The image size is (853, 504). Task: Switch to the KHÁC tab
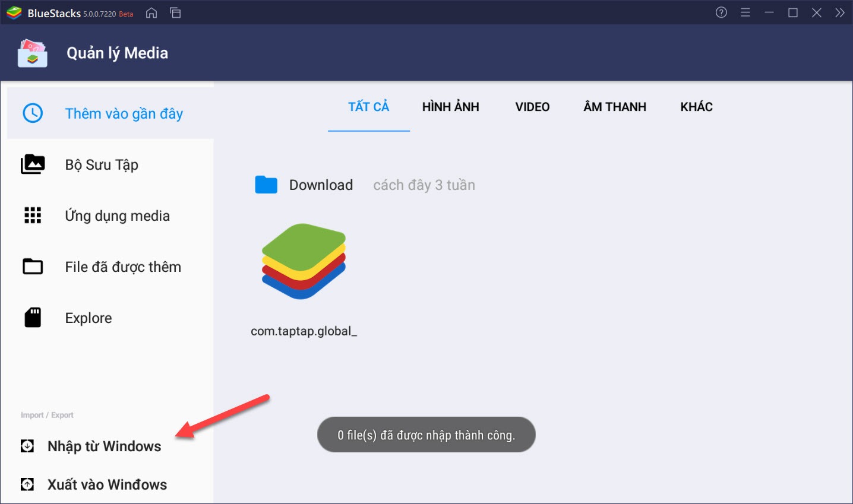point(697,107)
